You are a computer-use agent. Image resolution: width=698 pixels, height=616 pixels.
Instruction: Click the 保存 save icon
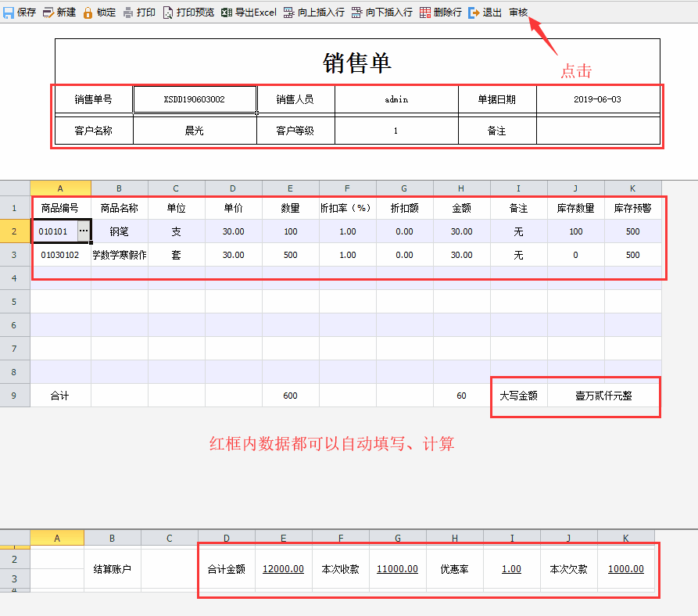coord(9,13)
